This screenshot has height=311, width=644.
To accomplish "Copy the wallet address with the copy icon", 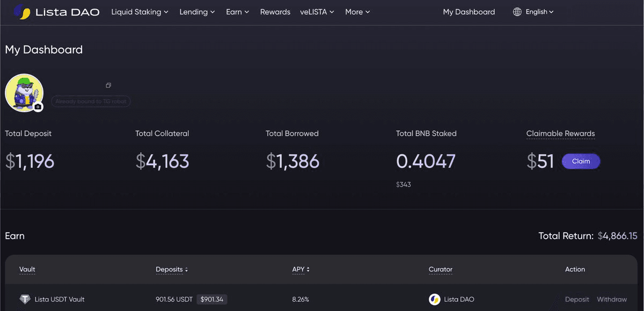I will (x=108, y=85).
